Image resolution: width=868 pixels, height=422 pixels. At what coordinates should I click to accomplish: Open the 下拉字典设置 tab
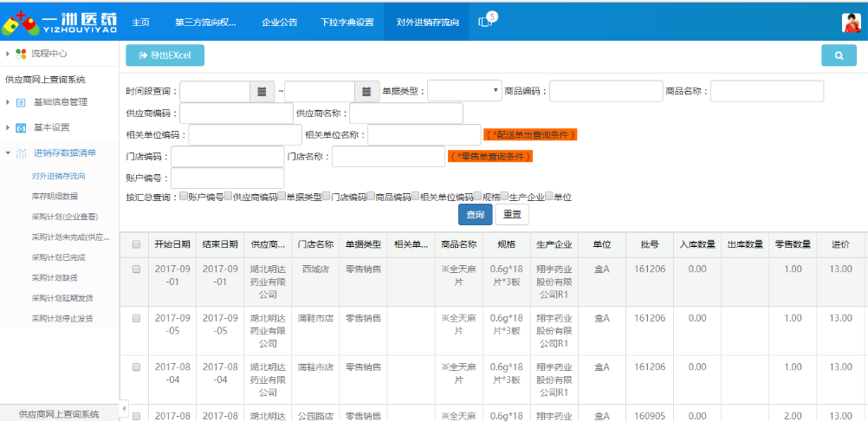pos(347,22)
